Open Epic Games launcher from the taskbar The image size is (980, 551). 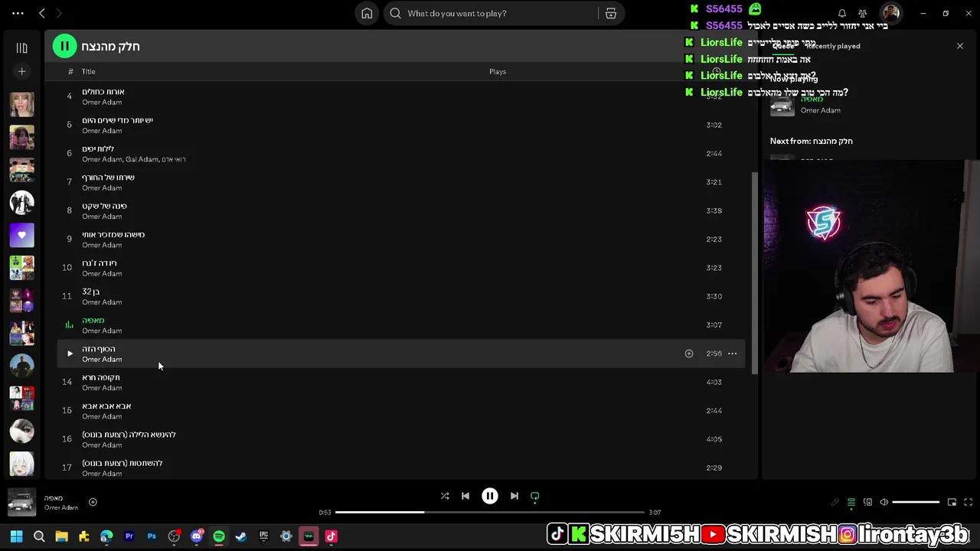click(264, 536)
